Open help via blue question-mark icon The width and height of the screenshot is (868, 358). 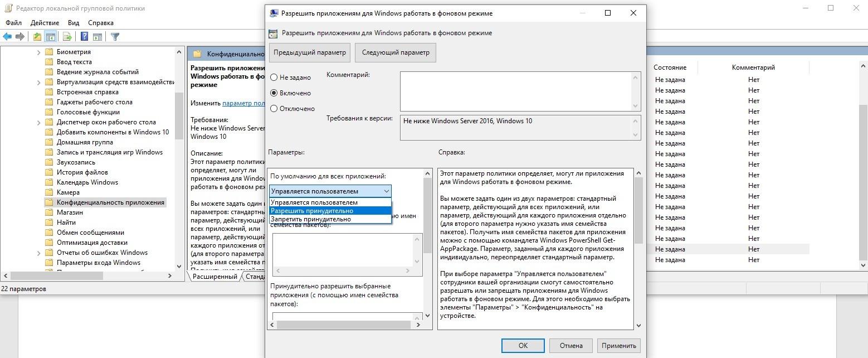(85, 37)
